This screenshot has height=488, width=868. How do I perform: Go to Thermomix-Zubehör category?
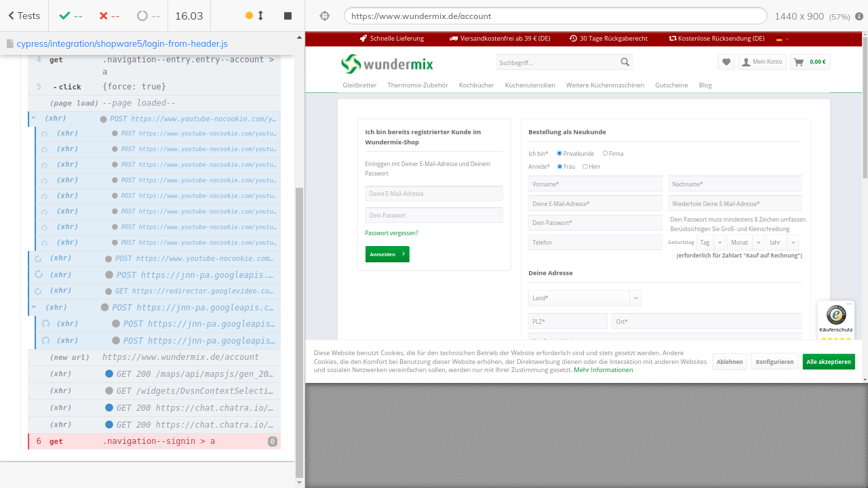click(x=418, y=85)
